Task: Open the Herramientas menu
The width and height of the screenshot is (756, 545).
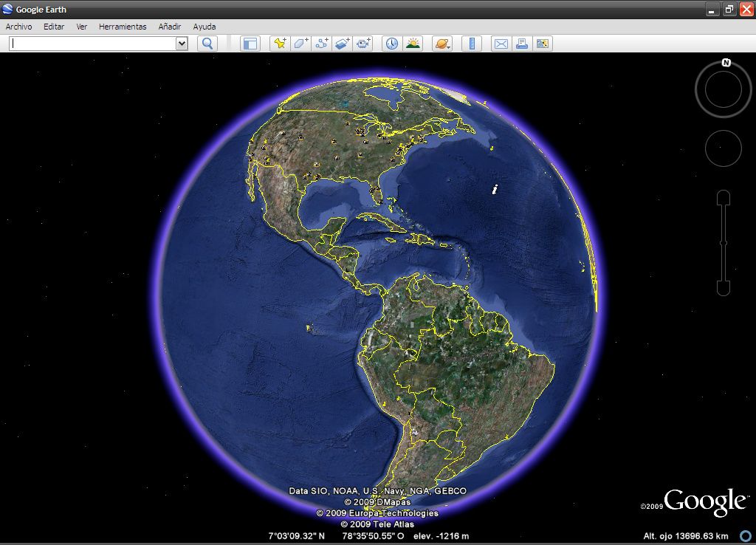Action: [123, 27]
